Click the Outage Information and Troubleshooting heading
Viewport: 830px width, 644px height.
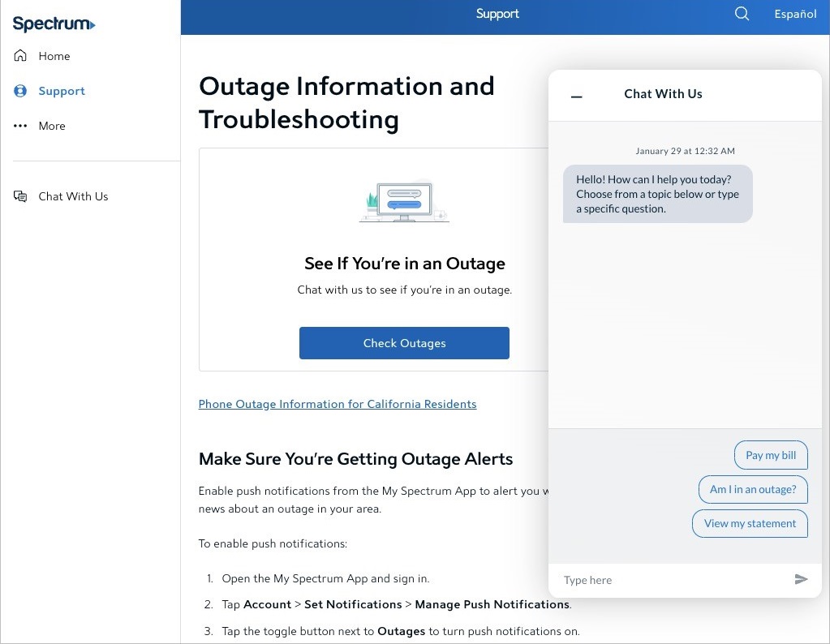346,103
